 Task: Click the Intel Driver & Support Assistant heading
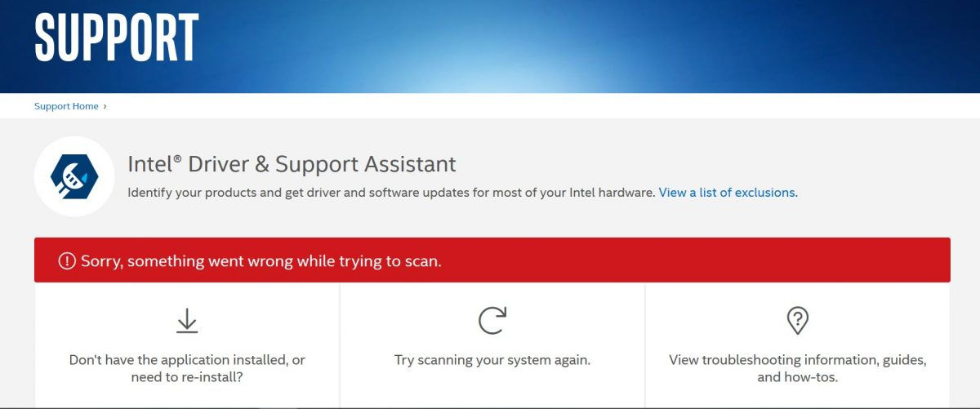coord(292,164)
